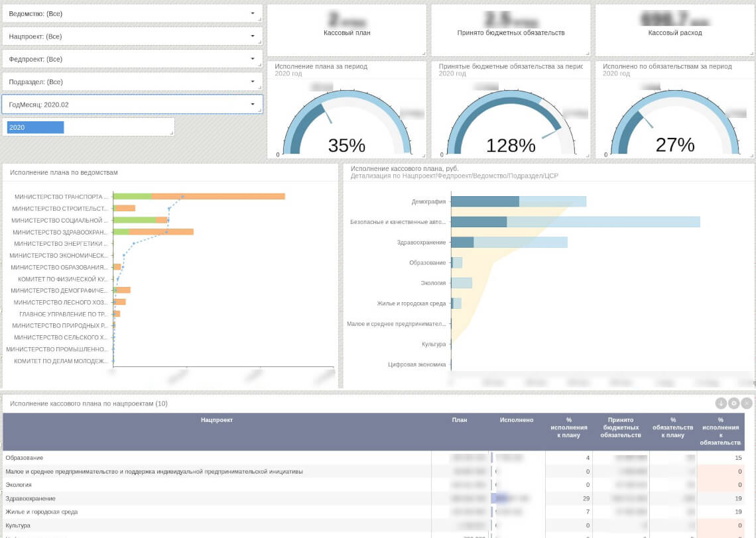Click orange bar segment for МИНИСТЕРСТВО ТРАНСПОРТА

click(x=218, y=196)
